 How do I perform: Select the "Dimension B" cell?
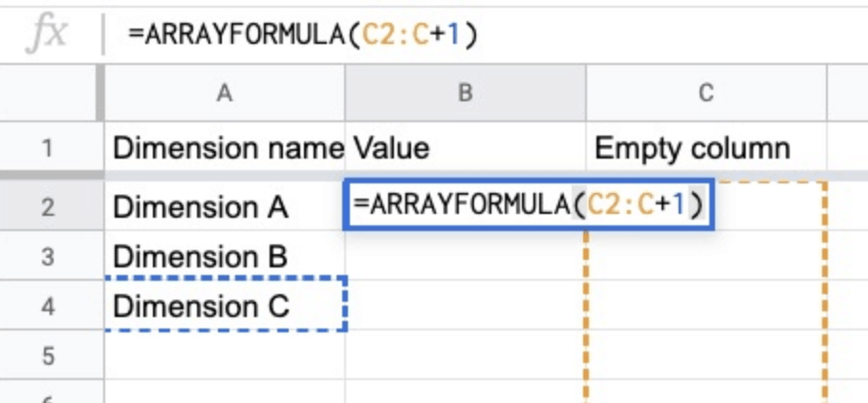click(224, 256)
